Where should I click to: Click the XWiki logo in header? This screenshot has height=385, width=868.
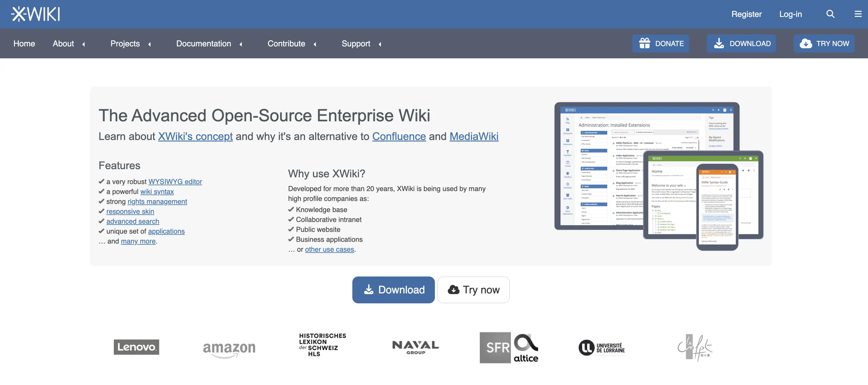coord(35,14)
